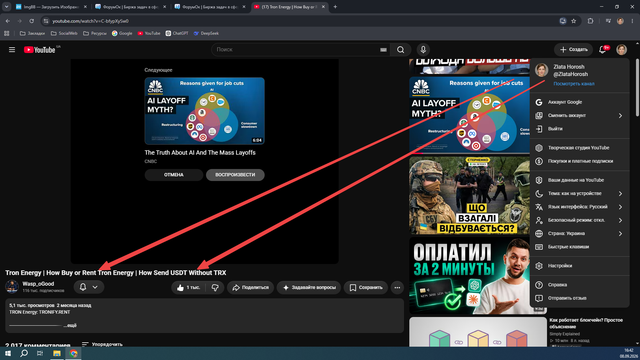This screenshot has height=360, width=640.
Task: Open a new Chrome tab
Action: click(335, 7)
